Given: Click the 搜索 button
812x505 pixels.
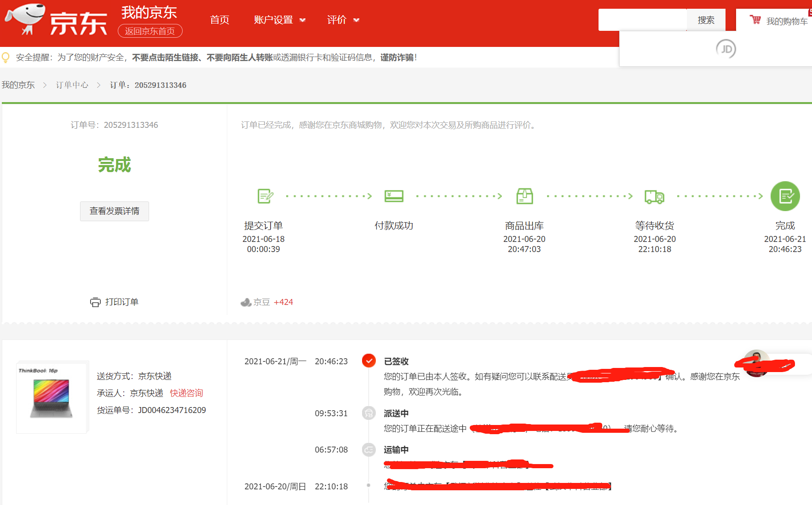Looking at the screenshot, I should tap(706, 20).
